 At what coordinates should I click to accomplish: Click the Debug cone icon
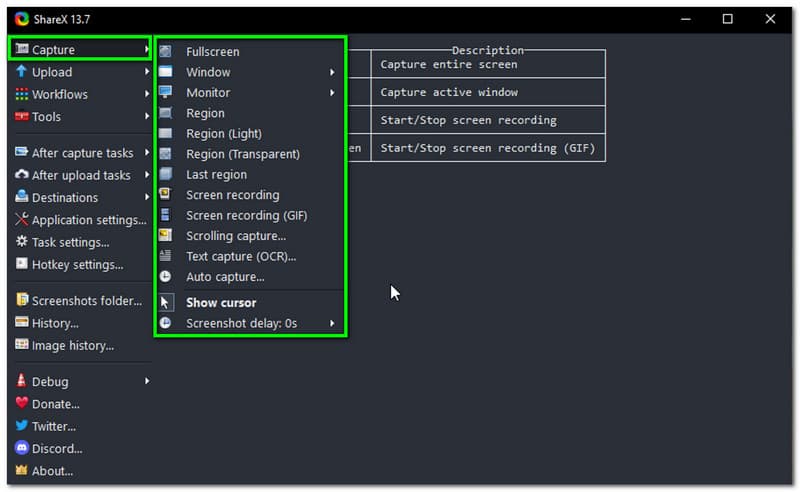point(21,380)
